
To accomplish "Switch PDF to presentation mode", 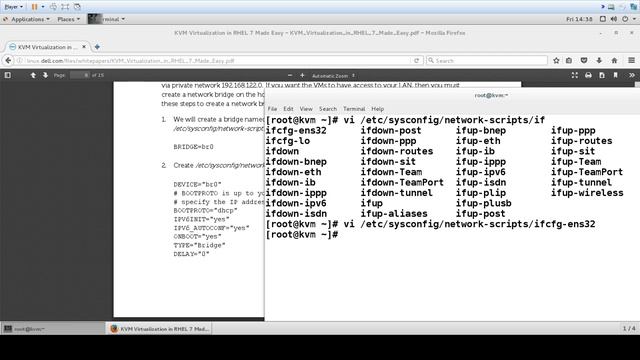I will (x=575, y=75).
